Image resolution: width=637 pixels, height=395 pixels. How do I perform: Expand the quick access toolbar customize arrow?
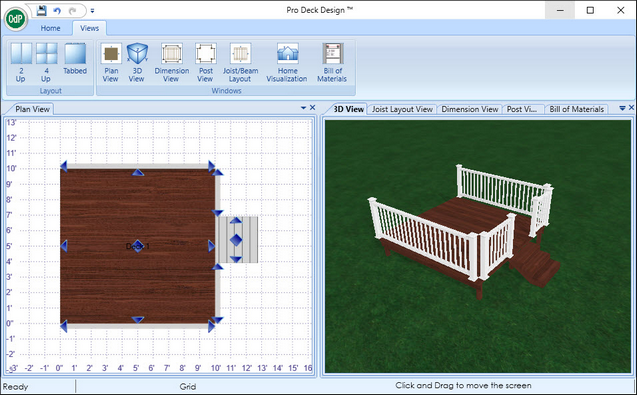click(x=92, y=11)
